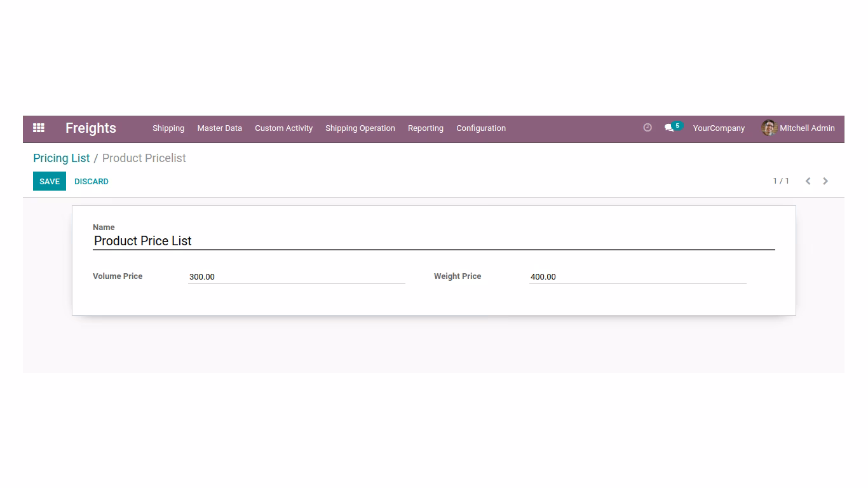The image size is (868, 488).
Task: Click the Weight Price label
Action: (x=458, y=276)
